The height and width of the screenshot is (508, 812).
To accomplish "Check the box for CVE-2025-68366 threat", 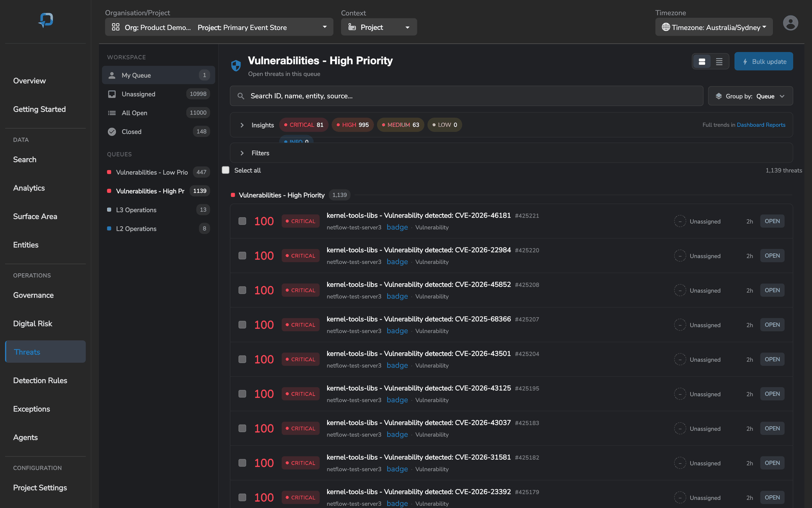I will pyautogui.click(x=242, y=325).
